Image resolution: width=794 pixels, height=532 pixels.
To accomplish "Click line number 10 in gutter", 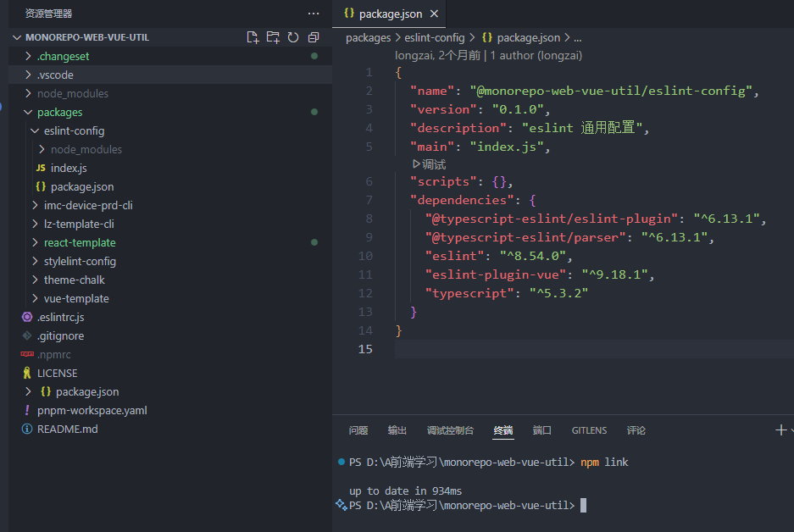I will point(365,256).
